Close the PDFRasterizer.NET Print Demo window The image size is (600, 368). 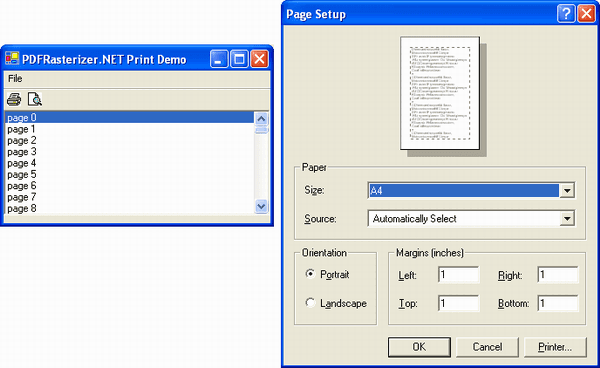tap(259, 59)
